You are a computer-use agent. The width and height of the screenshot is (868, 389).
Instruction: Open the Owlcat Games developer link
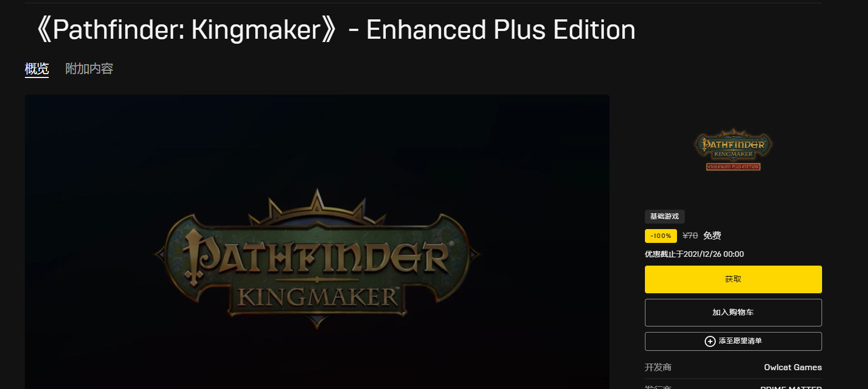point(793,367)
